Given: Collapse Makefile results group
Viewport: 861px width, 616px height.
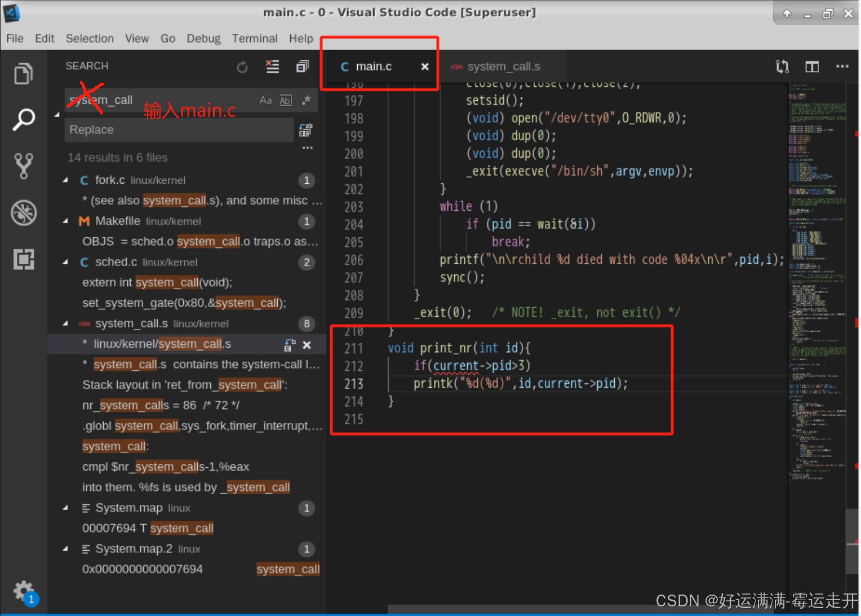Looking at the screenshot, I should [x=65, y=221].
